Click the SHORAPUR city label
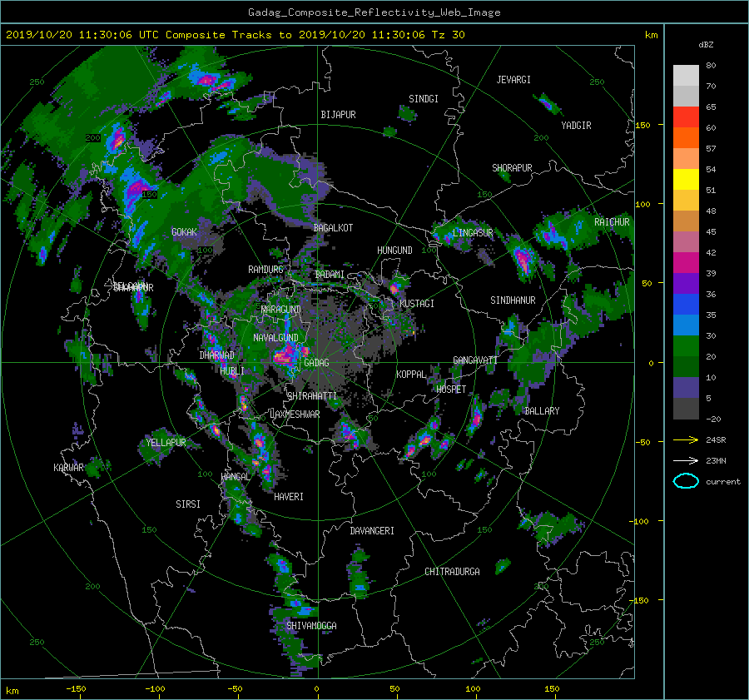The width and height of the screenshot is (749, 700). [512, 168]
